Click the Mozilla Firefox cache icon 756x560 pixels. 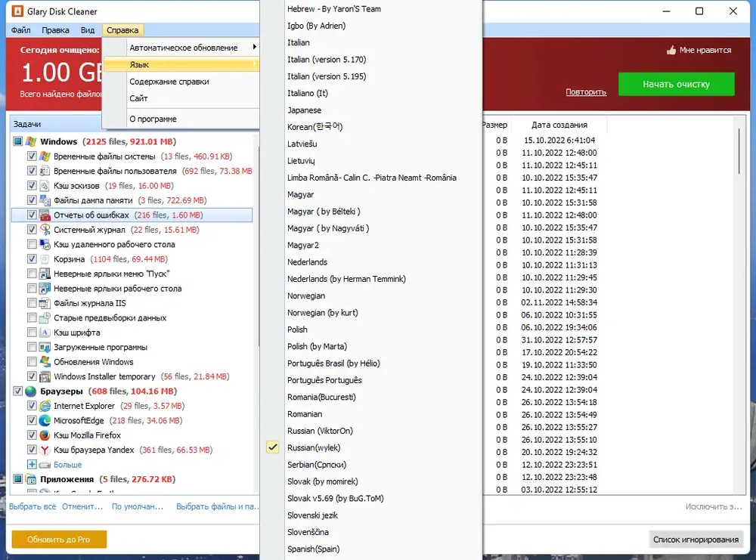(x=45, y=435)
